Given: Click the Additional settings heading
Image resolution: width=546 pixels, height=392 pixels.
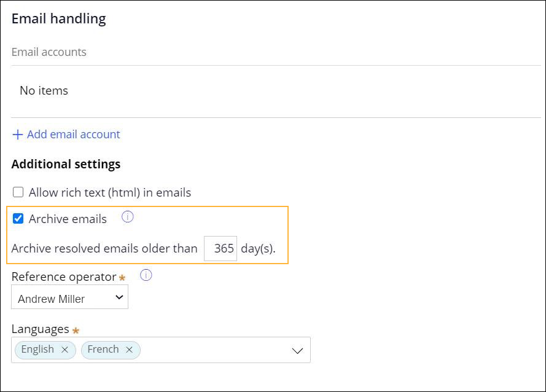Looking at the screenshot, I should (66, 164).
